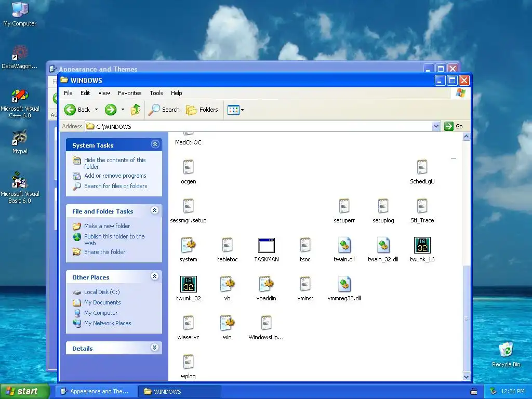Open the Edit menu

pyautogui.click(x=85, y=93)
